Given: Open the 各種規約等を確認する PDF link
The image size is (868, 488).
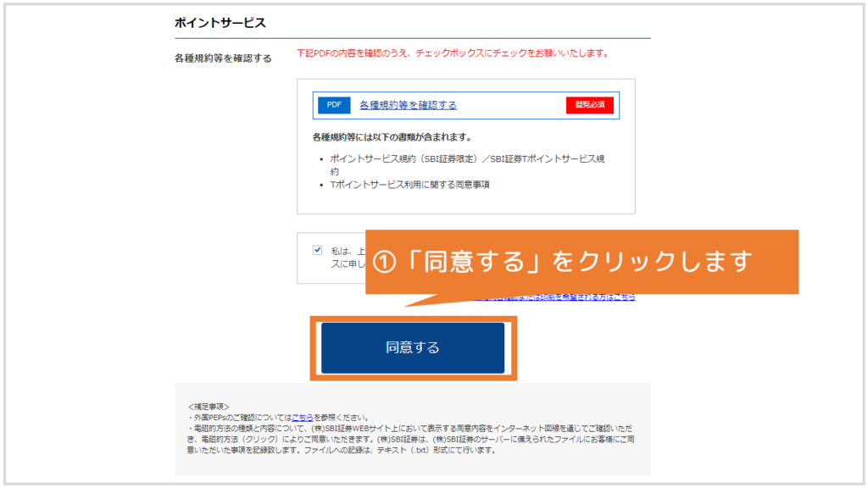Looking at the screenshot, I should tap(408, 105).
